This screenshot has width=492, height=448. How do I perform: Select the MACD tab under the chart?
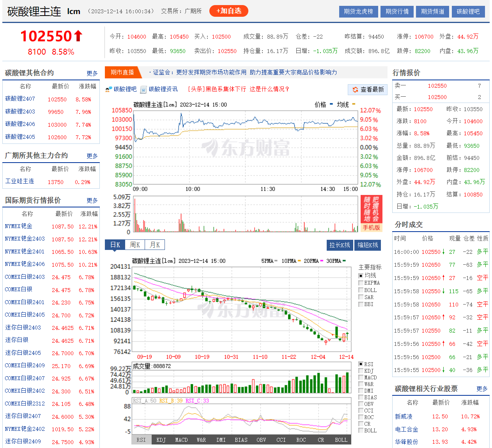(x=181, y=440)
